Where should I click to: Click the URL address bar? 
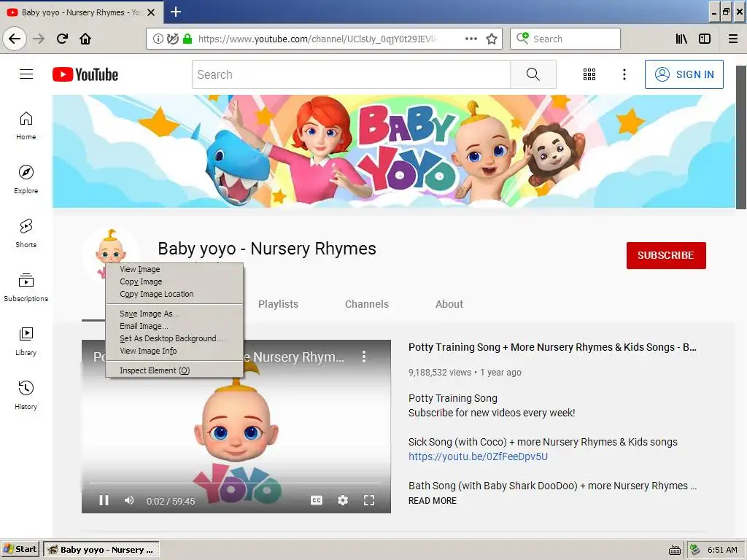coord(324,39)
